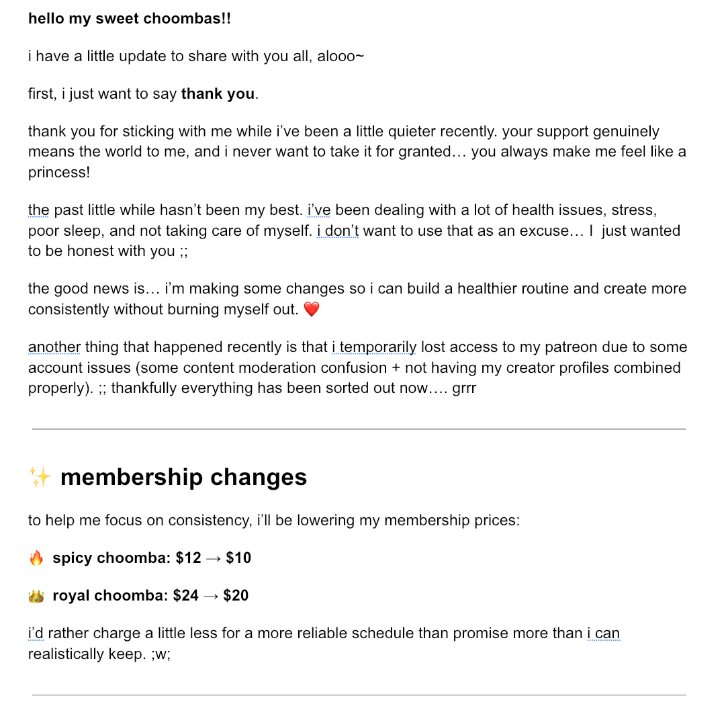Image resolution: width=728 pixels, height=704 pixels.
Task: Click the "membership changes" heading
Action: click(x=184, y=478)
